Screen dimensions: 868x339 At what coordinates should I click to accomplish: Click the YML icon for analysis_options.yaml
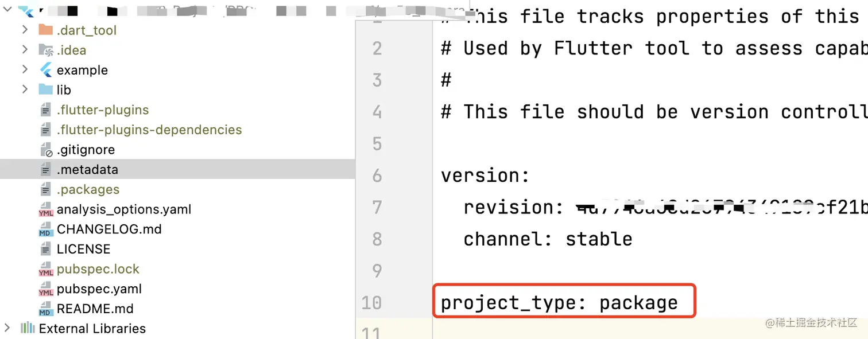click(45, 210)
